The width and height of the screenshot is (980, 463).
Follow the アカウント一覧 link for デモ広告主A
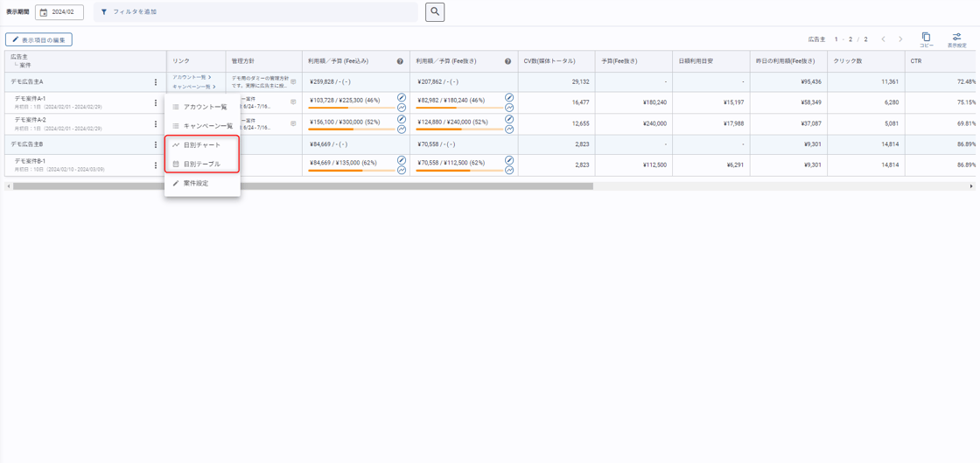coord(191,77)
